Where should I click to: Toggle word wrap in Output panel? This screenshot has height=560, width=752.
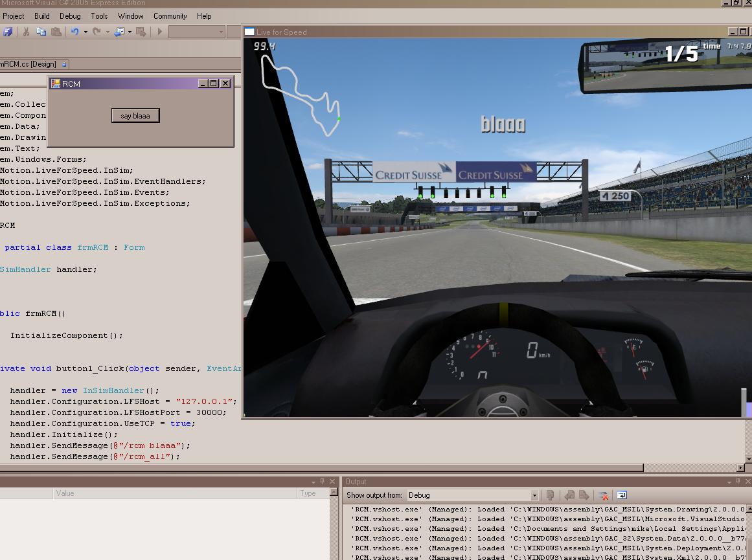[622, 495]
